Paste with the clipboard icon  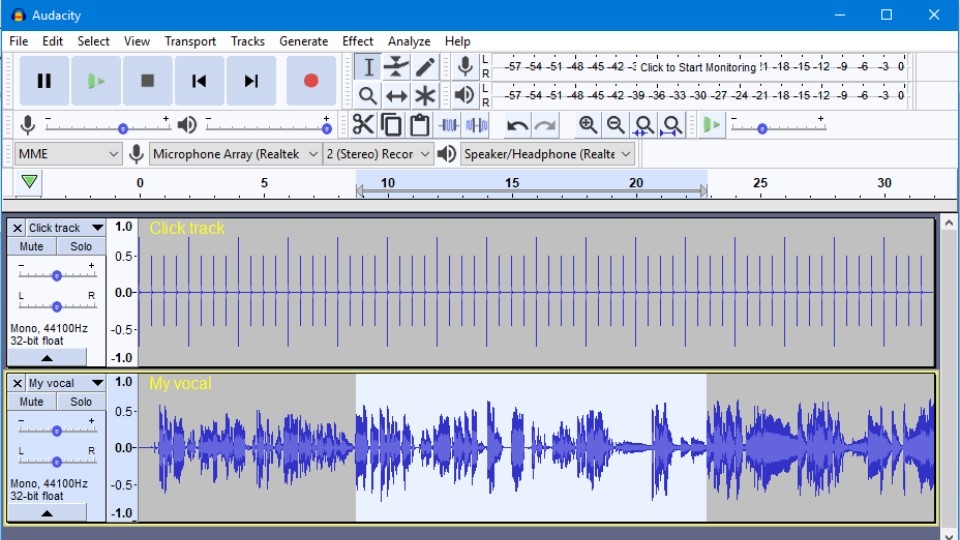pos(419,125)
